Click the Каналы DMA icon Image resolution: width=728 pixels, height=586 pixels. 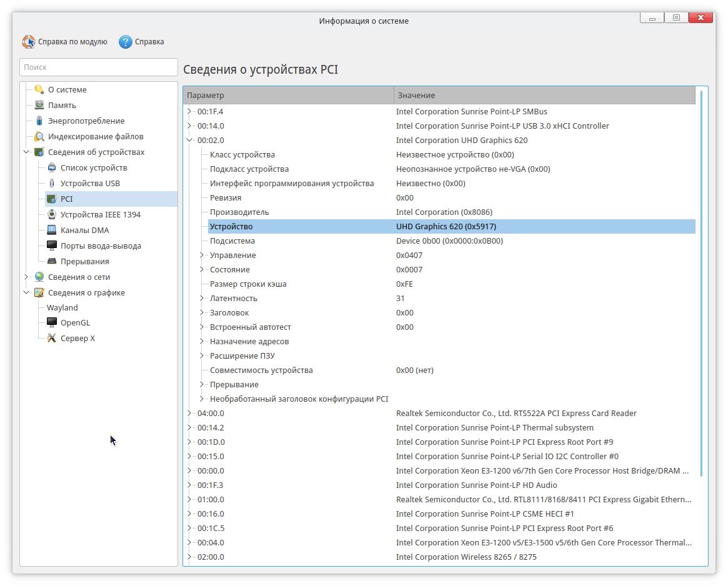point(52,231)
